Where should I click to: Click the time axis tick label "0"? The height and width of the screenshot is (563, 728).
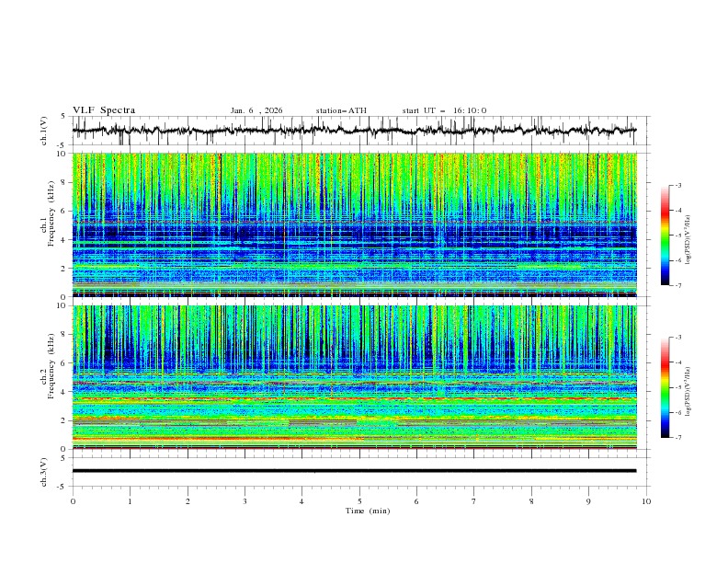pyautogui.click(x=73, y=501)
